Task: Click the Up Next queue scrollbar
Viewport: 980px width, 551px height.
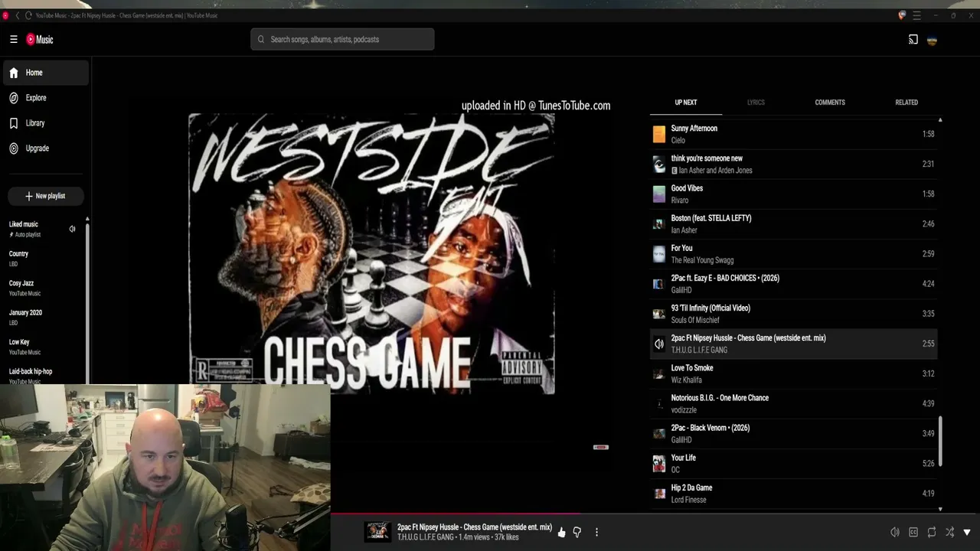Action: [940, 441]
